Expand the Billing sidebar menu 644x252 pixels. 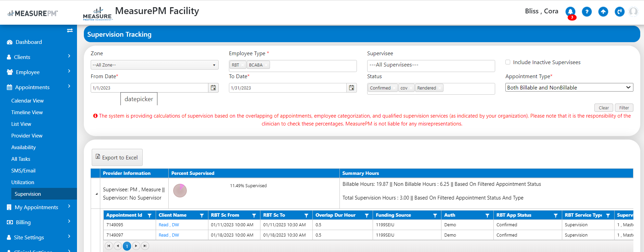(38, 222)
